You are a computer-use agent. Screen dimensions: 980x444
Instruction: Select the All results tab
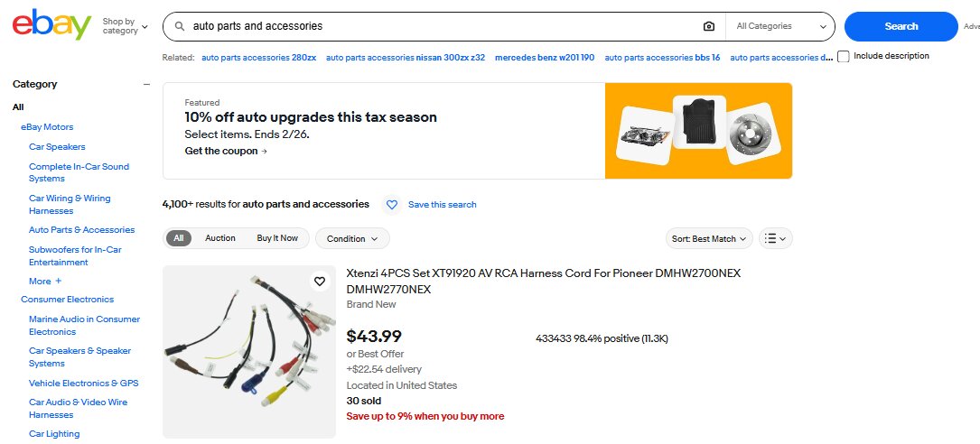click(179, 238)
